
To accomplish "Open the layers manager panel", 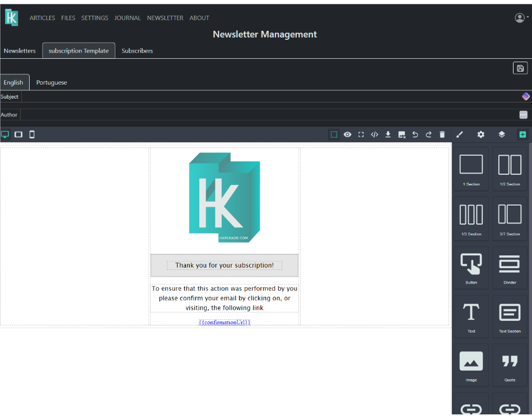I will coord(501,134).
